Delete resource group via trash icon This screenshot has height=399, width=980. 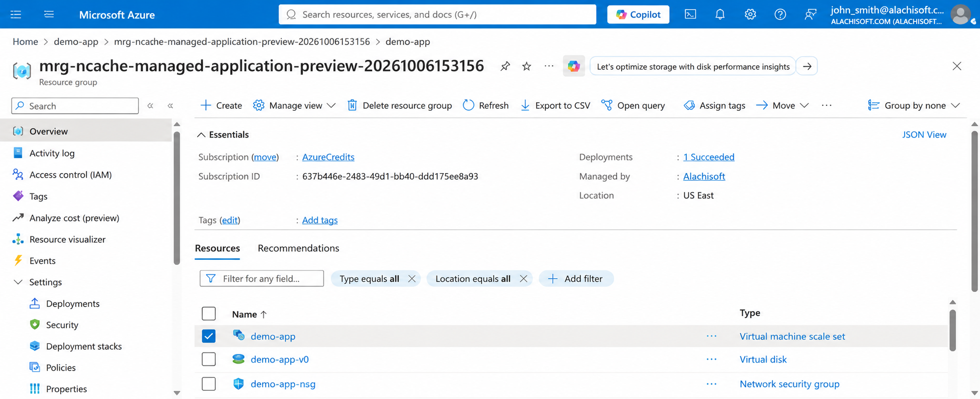click(352, 105)
